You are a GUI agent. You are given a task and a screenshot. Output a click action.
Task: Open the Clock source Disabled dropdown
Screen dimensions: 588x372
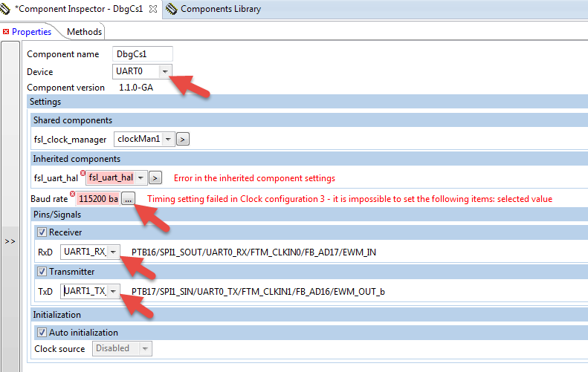[145, 348]
